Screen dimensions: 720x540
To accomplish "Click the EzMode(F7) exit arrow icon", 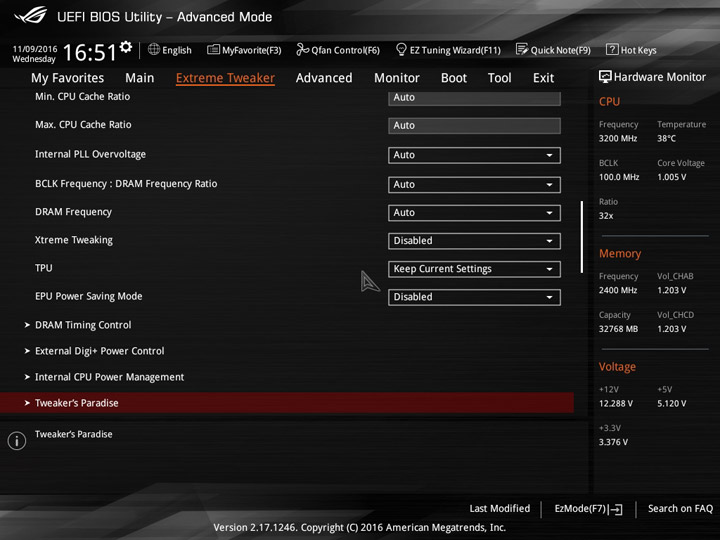I will click(x=616, y=509).
